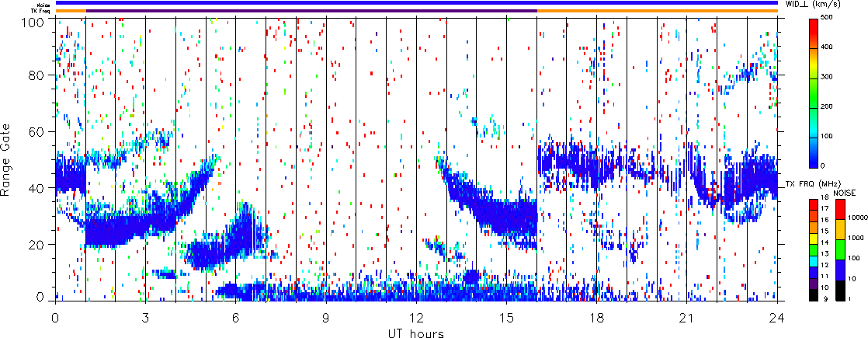
Task: Click the purple segment of the TX Freq bar
Action: (x=311, y=11)
